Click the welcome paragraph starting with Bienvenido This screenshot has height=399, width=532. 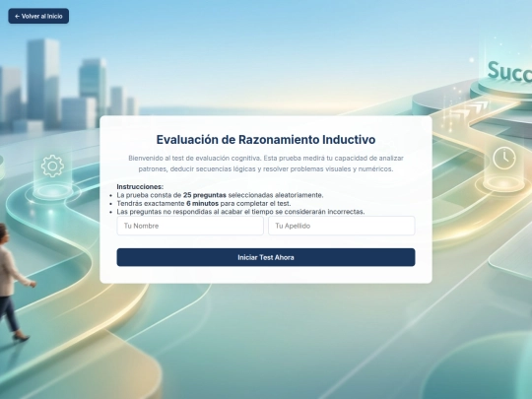tap(266, 164)
